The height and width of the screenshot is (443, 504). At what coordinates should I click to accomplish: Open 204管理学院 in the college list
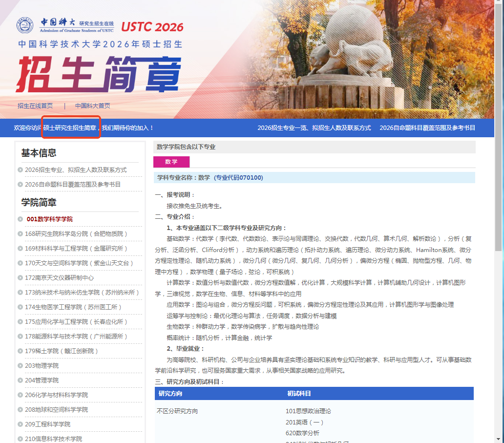[42, 380]
